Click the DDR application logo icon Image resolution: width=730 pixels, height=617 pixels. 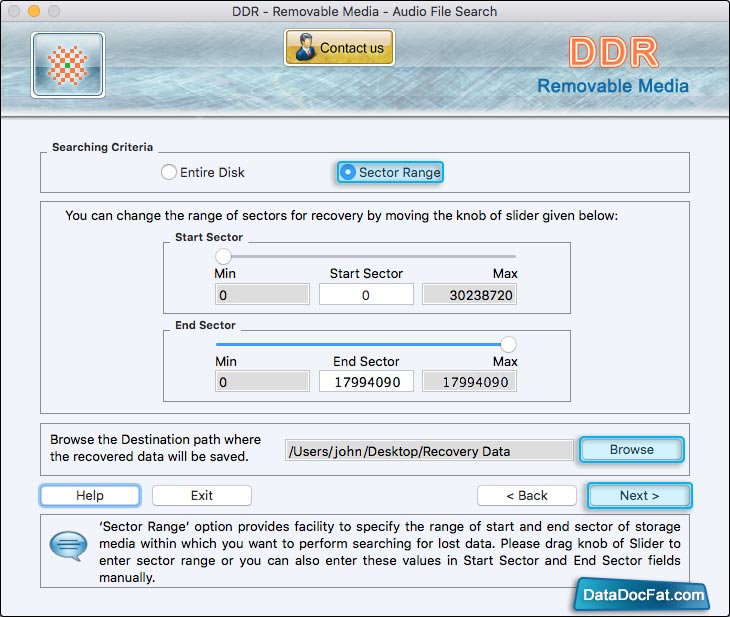click(68, 65)
